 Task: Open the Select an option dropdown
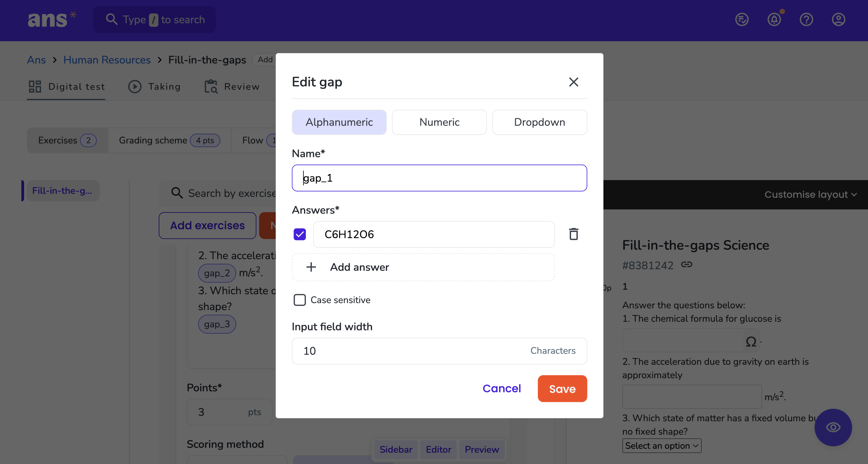pyautogui.click(x=661, y=445)
